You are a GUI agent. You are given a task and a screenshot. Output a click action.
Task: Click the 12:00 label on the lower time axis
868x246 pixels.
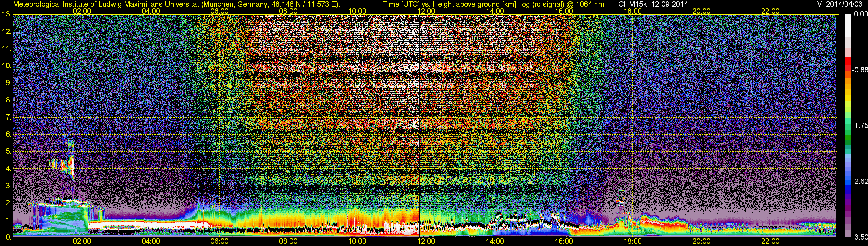[426, 242]
